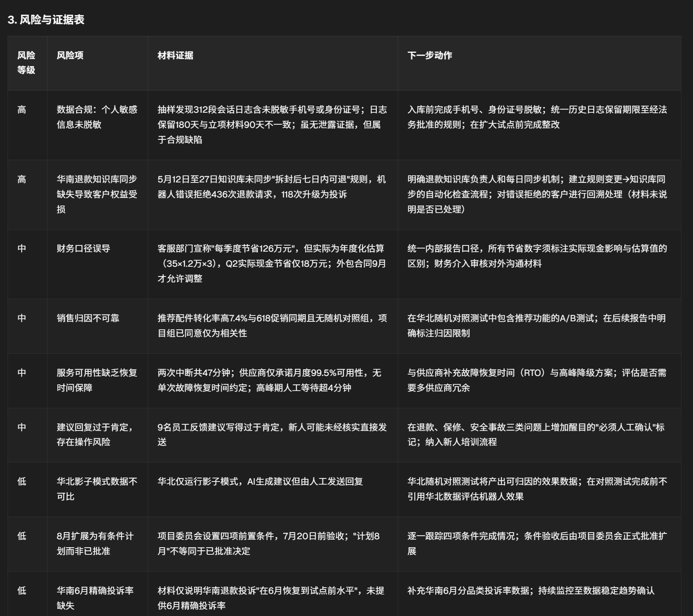This screenshot has width=693, height=616.
Task: Click the "高" level in the 华南退款知识库 row
Action: pyautogui.click(x=22, y=179)
